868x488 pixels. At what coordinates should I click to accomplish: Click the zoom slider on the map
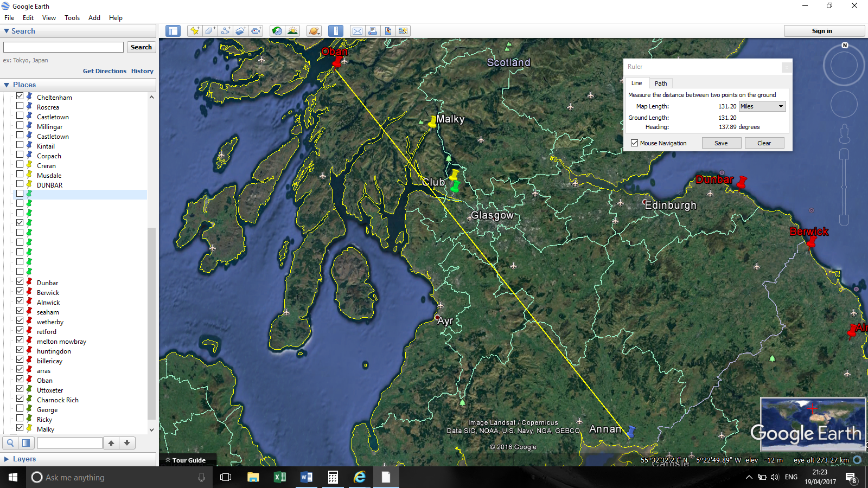(x=844, y=187)
